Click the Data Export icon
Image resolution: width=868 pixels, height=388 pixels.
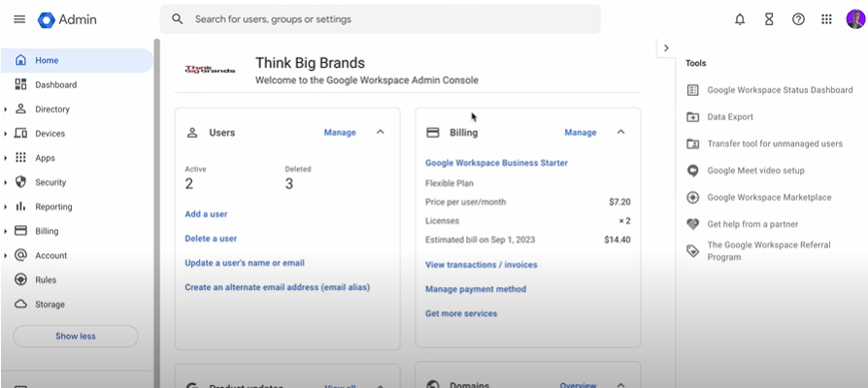692,117
